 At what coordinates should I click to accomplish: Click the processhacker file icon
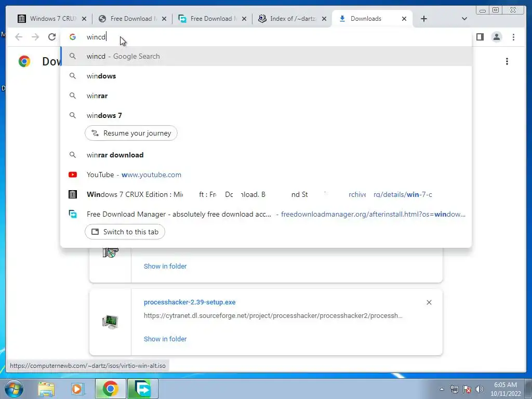click(x=110, y=322)
